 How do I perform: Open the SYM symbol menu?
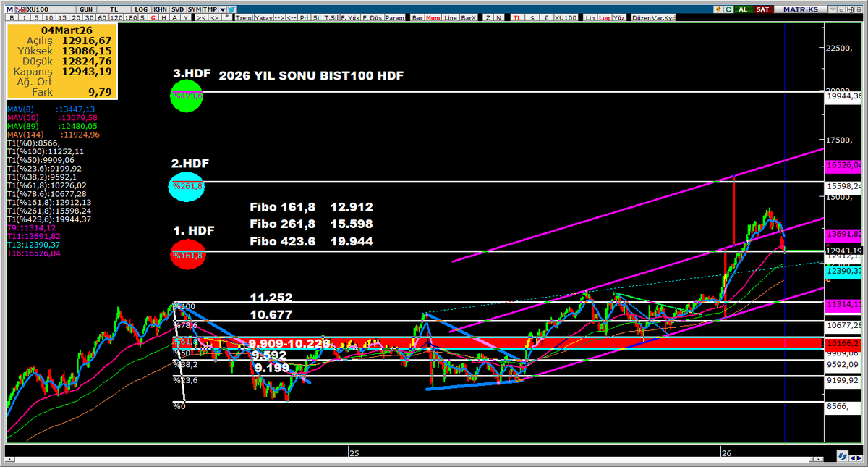pos(195,9)
